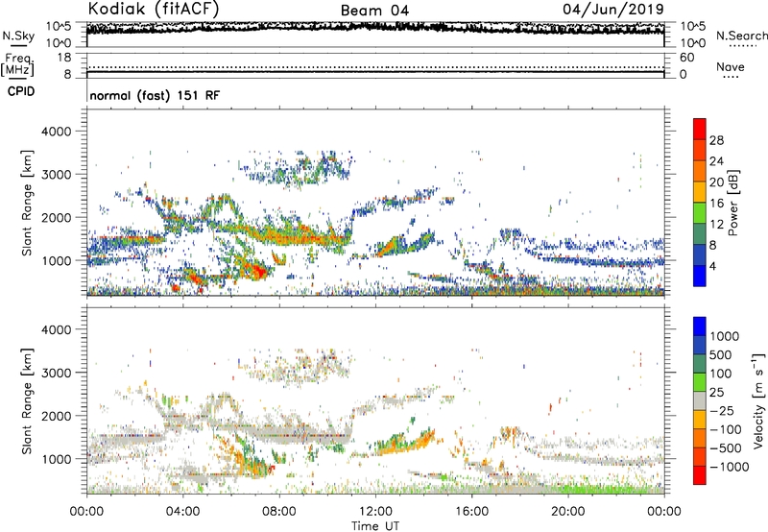Pick the yellow -100 to -25 Velocity segment
Image resolution: width=768 pixels, height=532 pixels.
pyautogui.click(x=700, y=420)
